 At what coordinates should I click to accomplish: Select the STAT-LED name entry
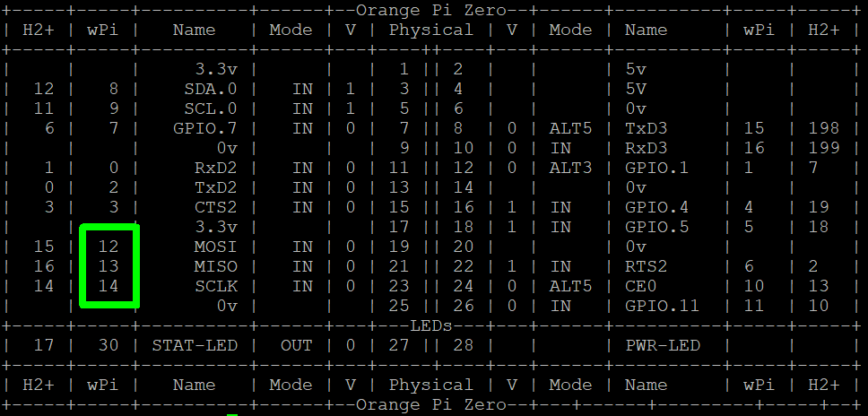point(195,345)
